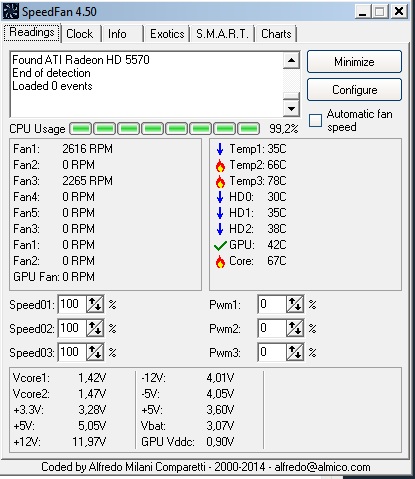Enable the Automatic fan speed checkbox
415x479 pixels.
[x=315, y=120]
